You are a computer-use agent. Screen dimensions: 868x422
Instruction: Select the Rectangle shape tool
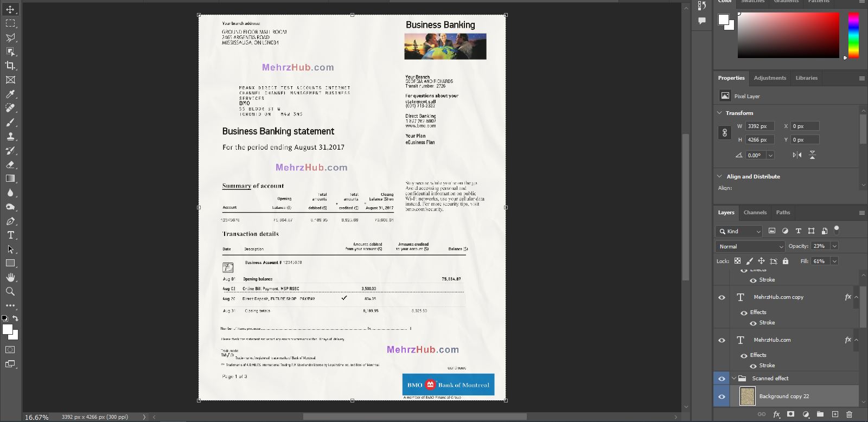[x=10, y=263]
